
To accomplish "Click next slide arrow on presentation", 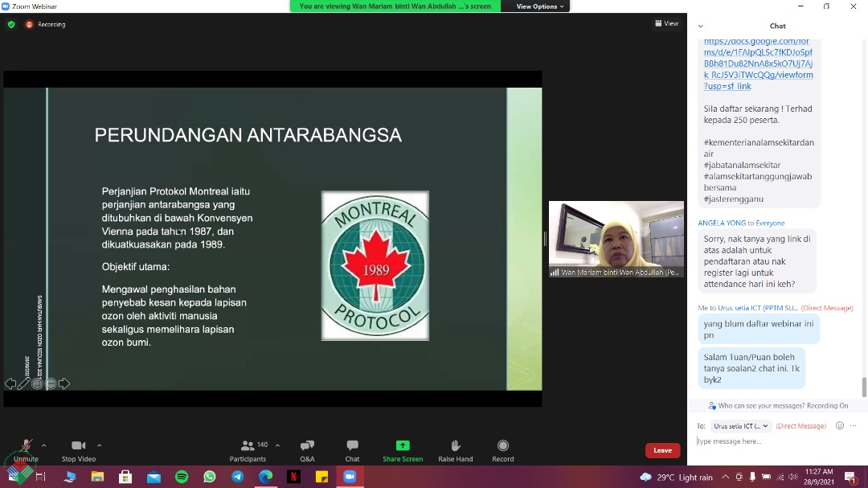I will click(x=64, y=383).
